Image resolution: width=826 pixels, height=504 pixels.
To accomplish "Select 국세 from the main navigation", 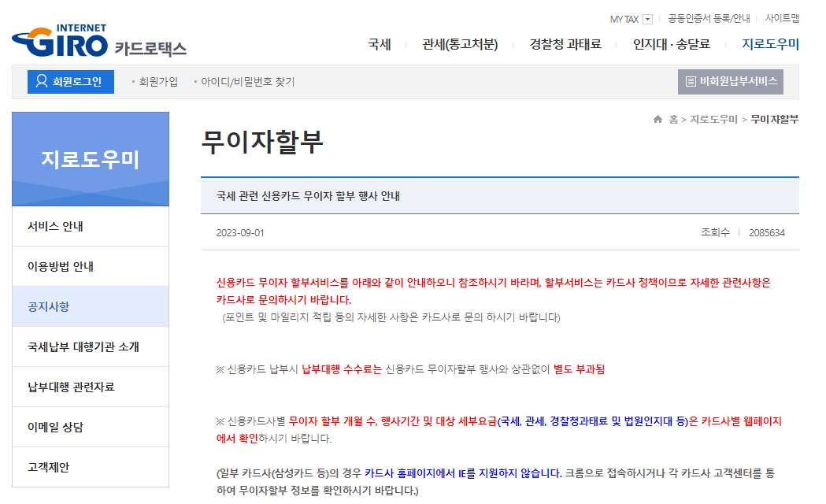I will [380, 45].
